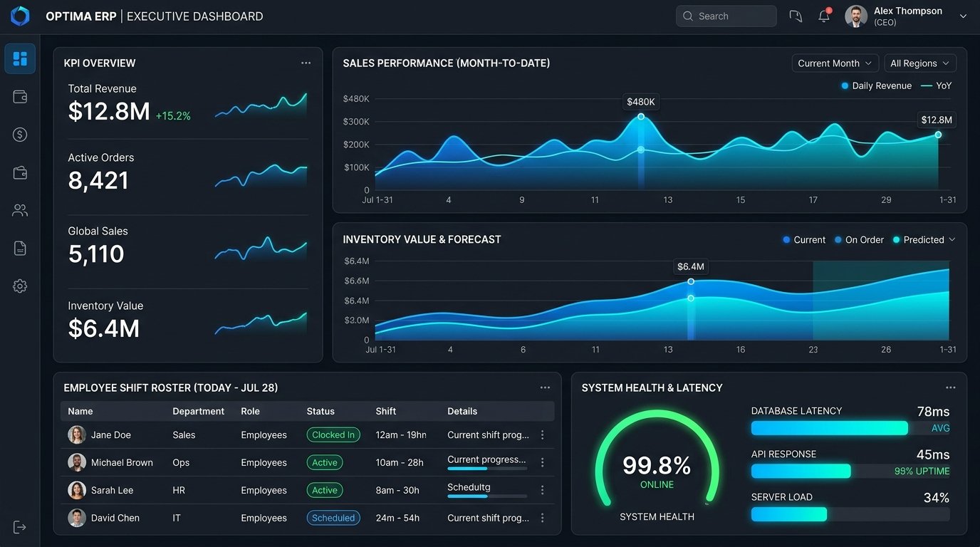Open the row options kebab for Michael Brown
980x547 pixels.
[x=543, y=463]
